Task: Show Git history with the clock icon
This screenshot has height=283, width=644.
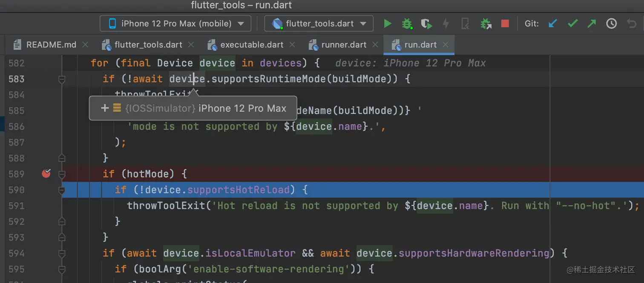Action: click(612, 23)
